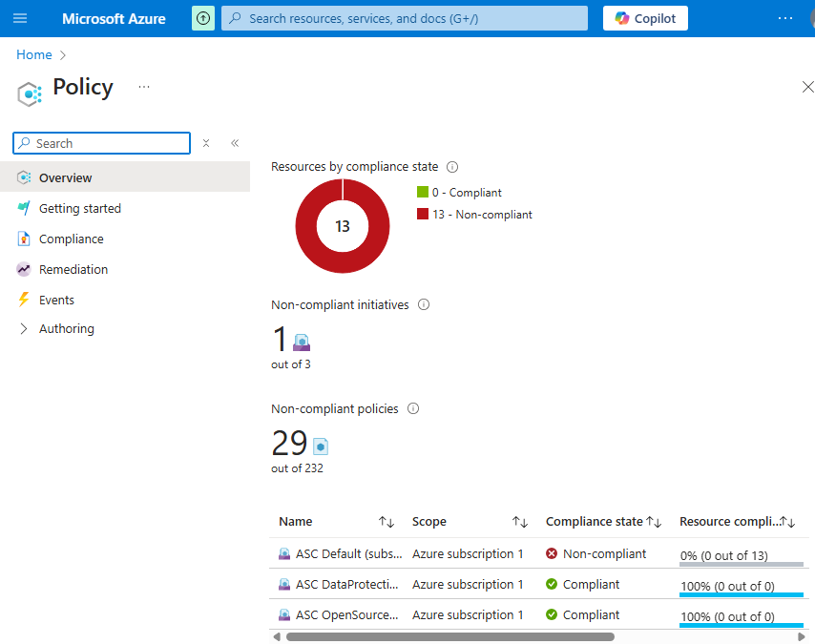Sort the table by Scope
815x644 pixels.
pyautogui.click(x=520, y=522)
